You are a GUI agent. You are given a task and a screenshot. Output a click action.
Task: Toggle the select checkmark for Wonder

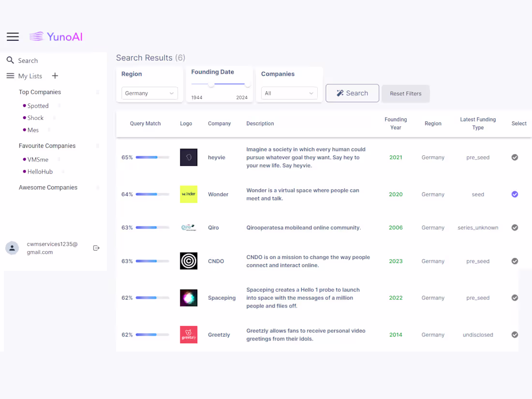(x=515, y=194)
